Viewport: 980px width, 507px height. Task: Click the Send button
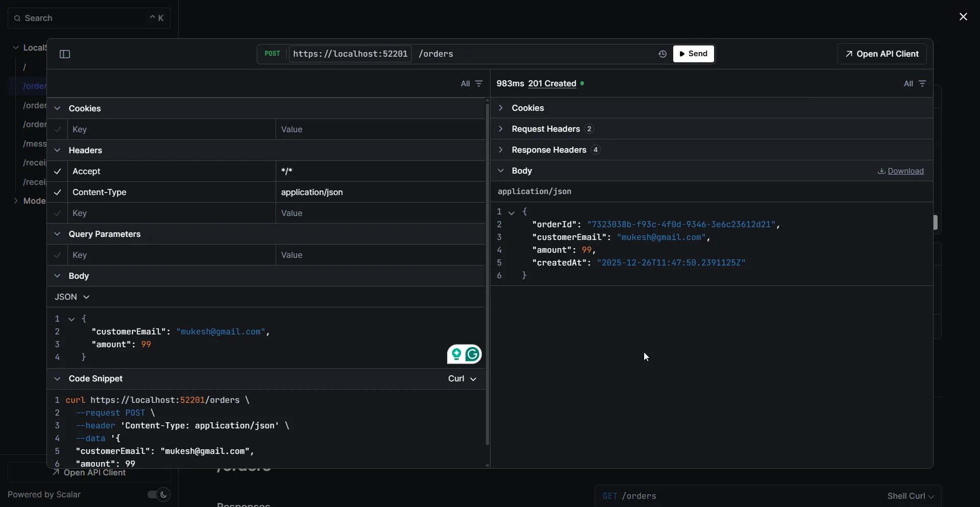(x=693, y=54)
